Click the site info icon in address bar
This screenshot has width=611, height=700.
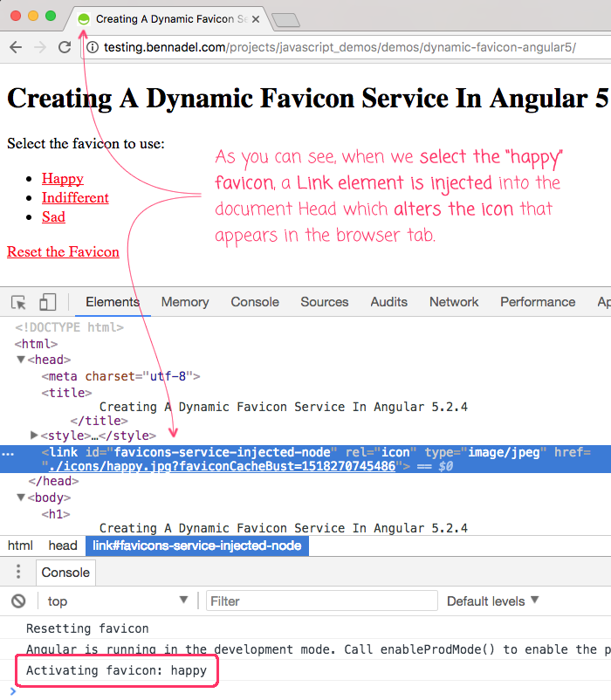coord(92,47)
